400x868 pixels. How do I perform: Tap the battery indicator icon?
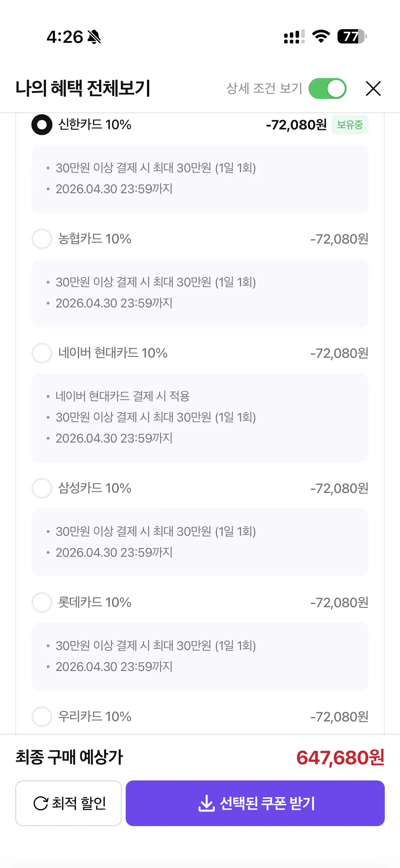coord(351,36)
